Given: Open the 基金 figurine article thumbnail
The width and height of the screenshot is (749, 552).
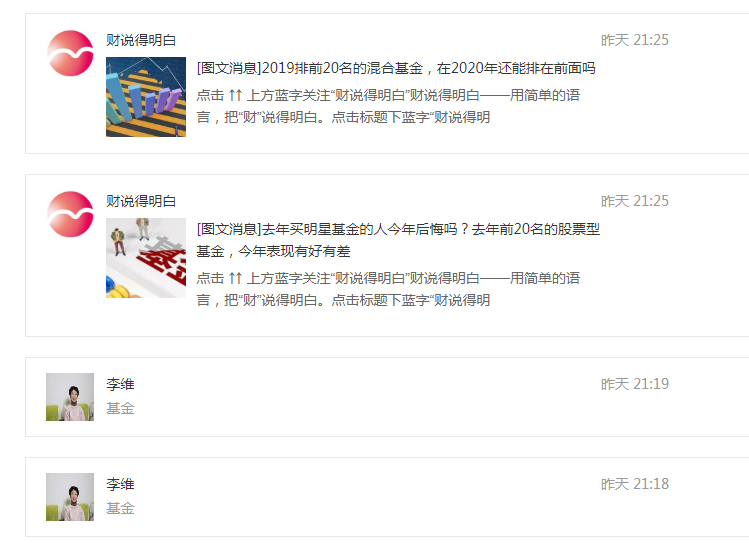Looking at the screenshot, I should [146, 258].
